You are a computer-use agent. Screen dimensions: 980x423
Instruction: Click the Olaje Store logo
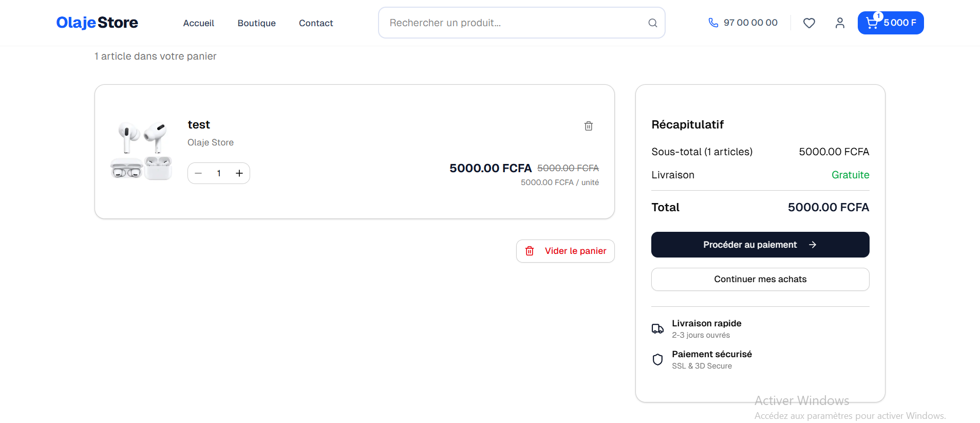click(97, 23)
